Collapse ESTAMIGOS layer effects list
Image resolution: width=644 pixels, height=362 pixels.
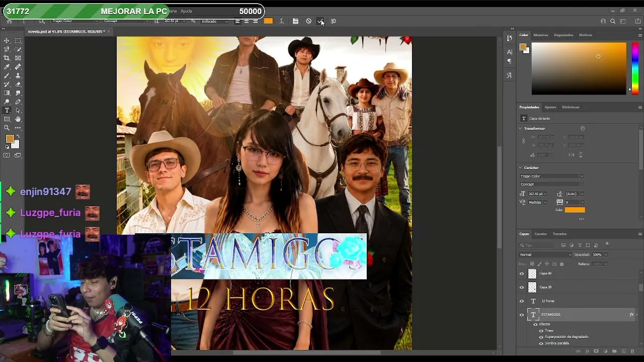click(x=636, y=315)
